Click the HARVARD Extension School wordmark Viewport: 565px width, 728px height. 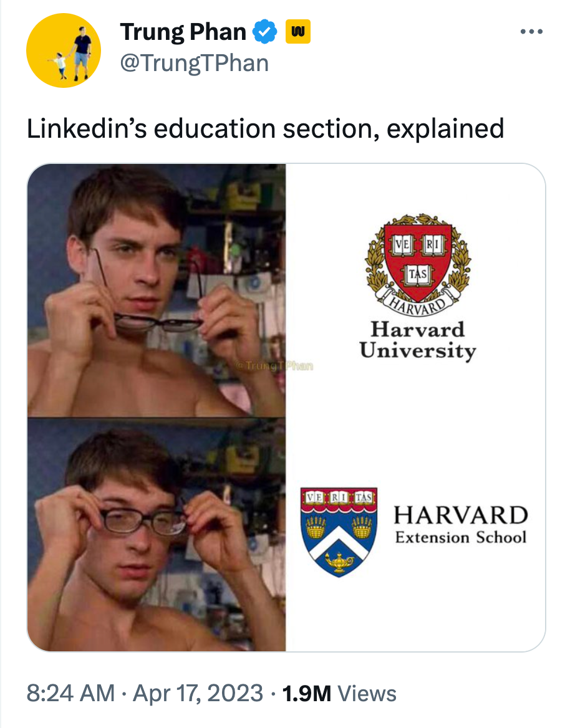click(461, 525)
